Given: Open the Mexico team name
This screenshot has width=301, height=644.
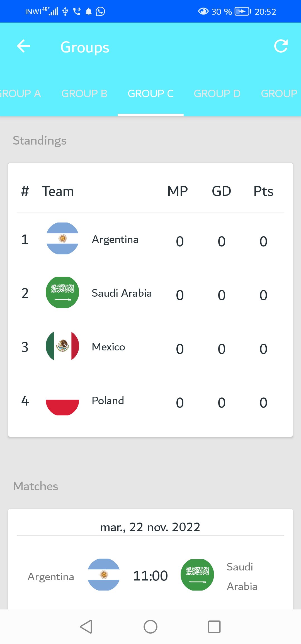Looking at the screenshot, I should (x=108, y=347).
